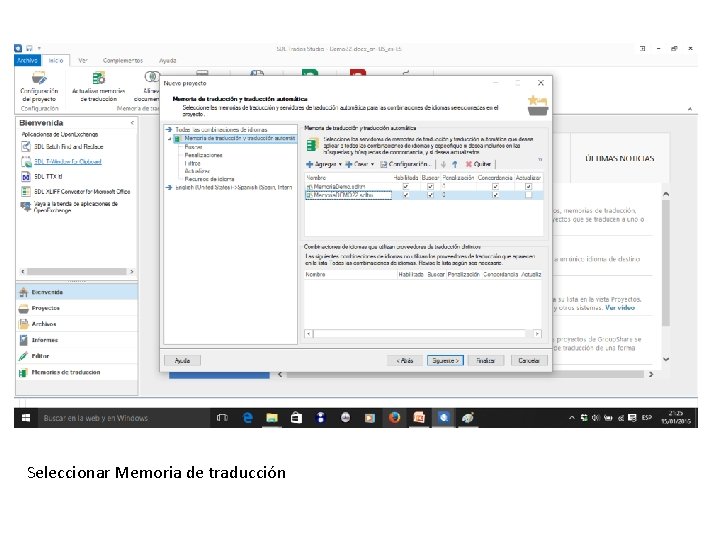Move selected memory down with arrow icon

(x=444, y=164)
